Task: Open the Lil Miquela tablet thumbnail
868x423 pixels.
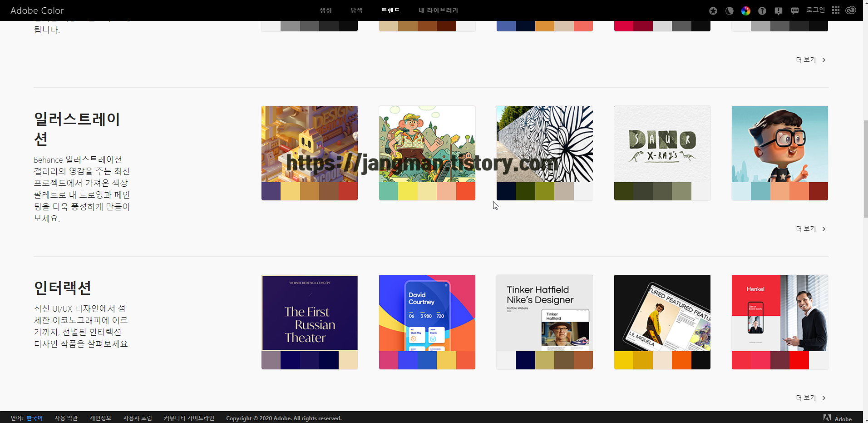Action: [x=662, y=313]
